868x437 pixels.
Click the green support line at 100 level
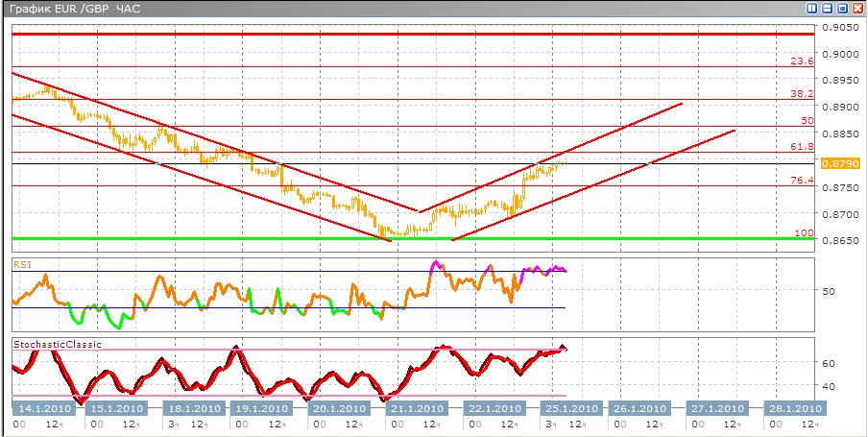288,238
